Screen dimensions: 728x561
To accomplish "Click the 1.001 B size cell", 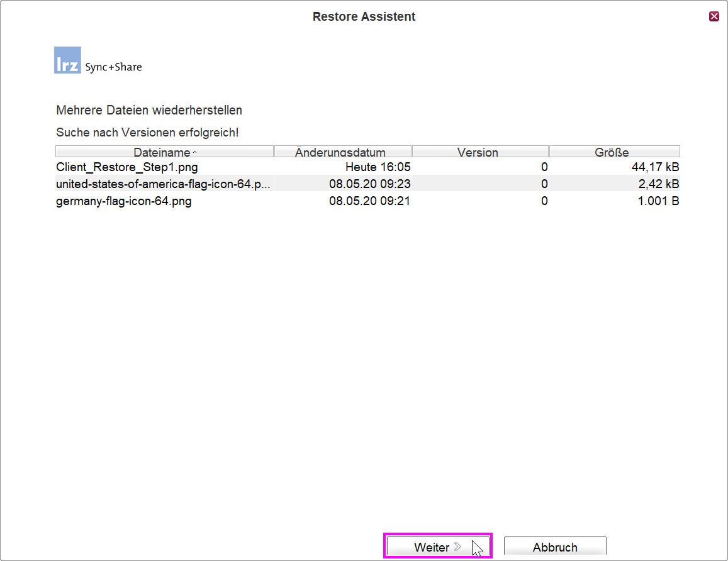I will pyautogui.click(x=656, y=201).
